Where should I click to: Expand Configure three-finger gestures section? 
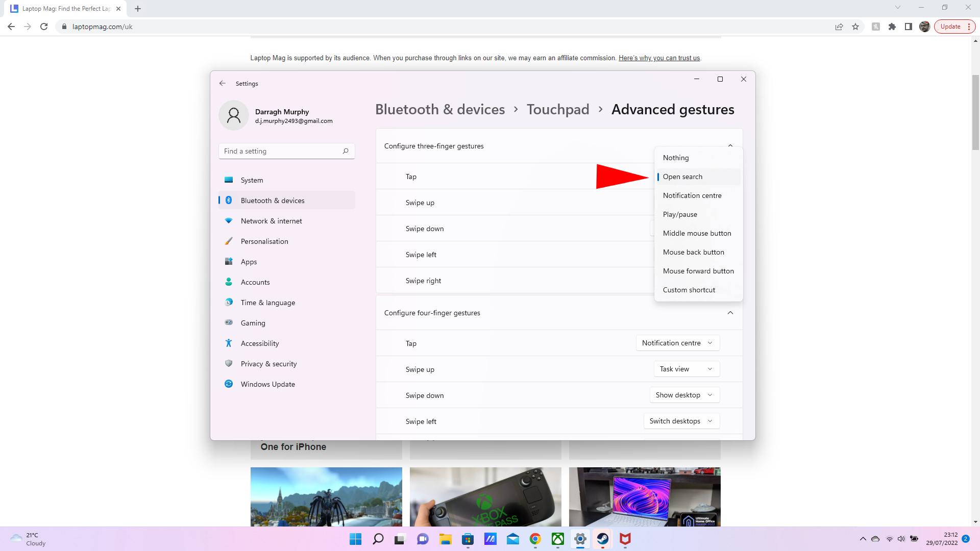click(730, 146)
